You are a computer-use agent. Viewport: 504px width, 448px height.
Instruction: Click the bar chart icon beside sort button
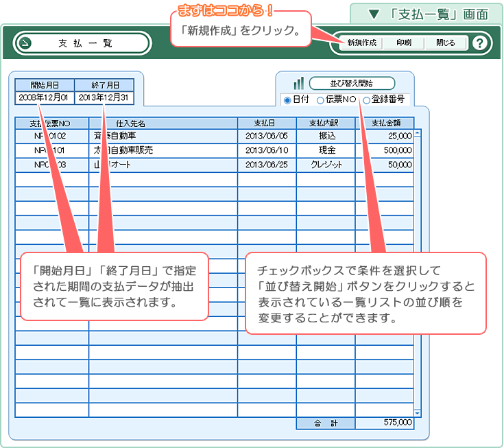[x=298, y=83]
